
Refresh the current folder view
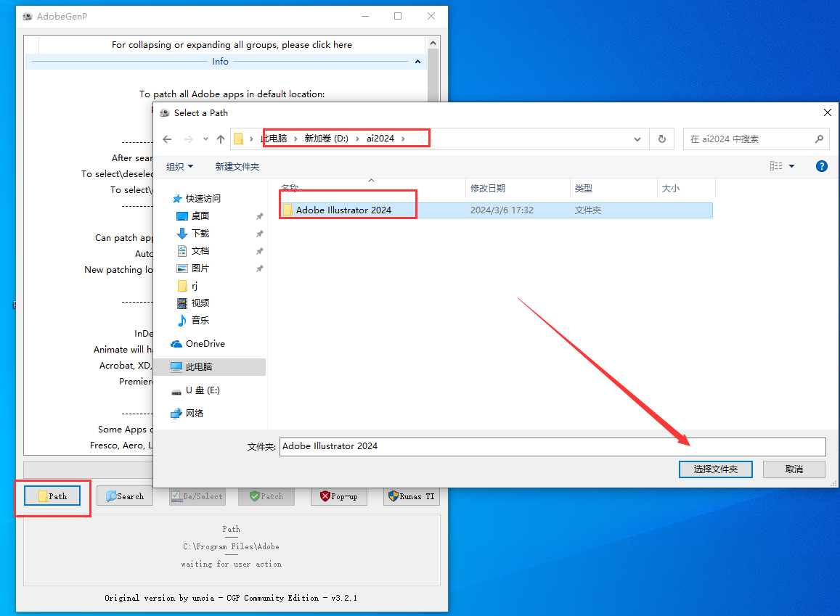[x=662, y=139]
